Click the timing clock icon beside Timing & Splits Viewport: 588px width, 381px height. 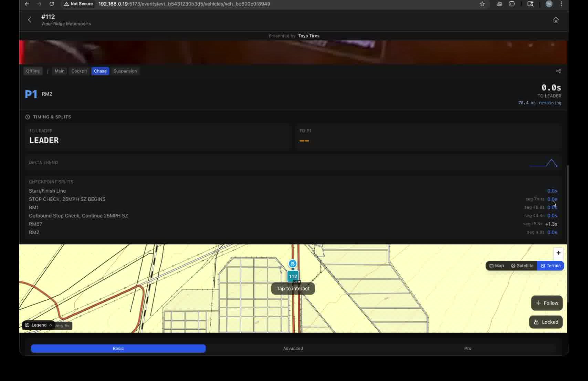pos(27,117)
